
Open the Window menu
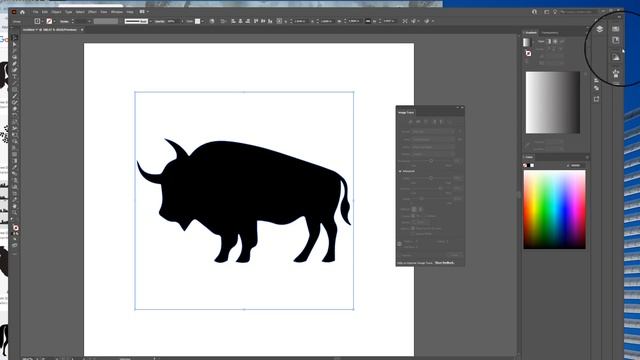coord(117,12)
